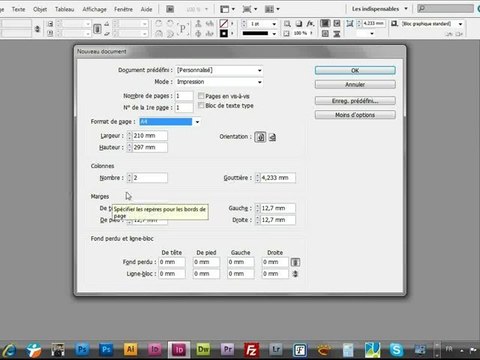Click the Moins d'options button
The width and height of the screenshot is (480, 360).
tap(355, 115)
